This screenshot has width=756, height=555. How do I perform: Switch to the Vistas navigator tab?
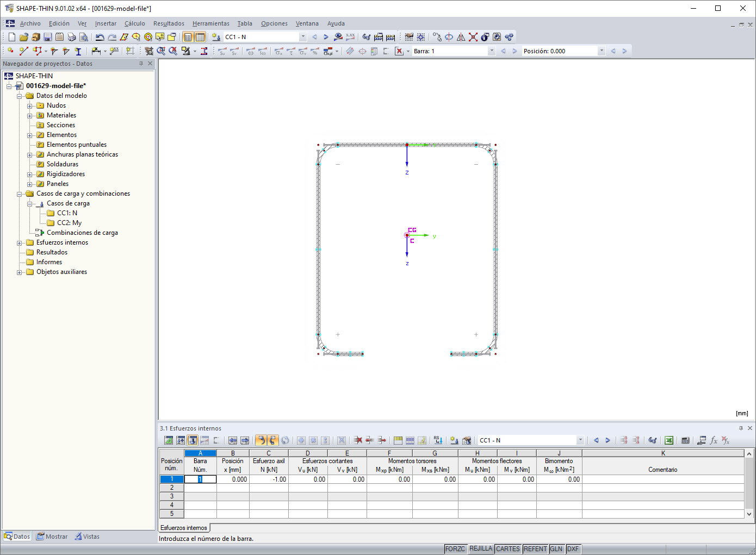pos(87,537)
